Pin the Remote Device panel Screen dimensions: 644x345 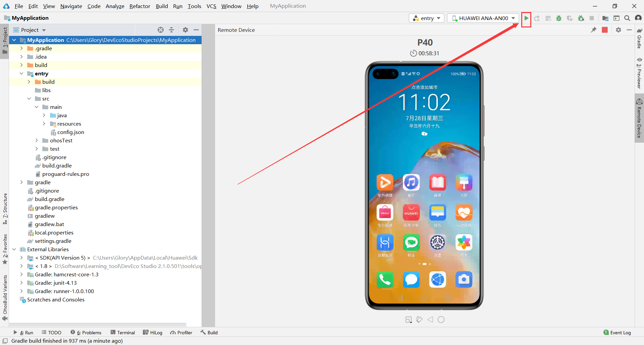[594, 30]
